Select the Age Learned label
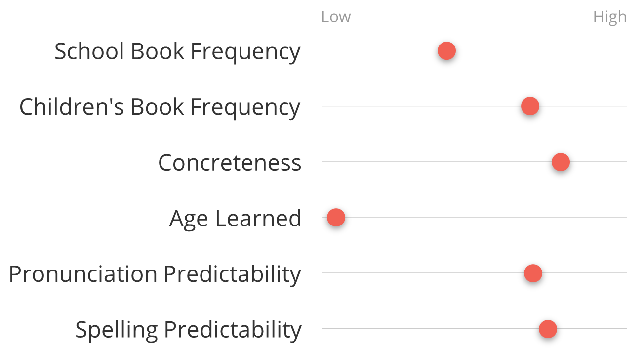Viewport: 644px width, 360px height. click(x=235, y=219)
